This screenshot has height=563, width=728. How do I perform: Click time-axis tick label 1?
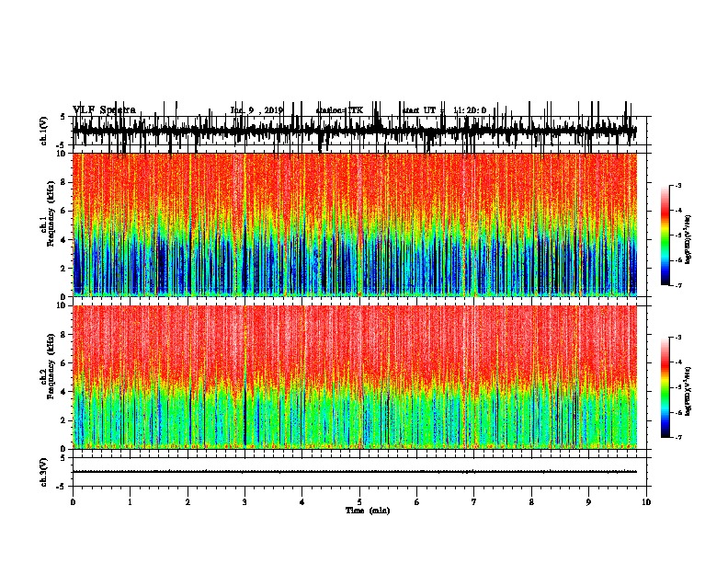(x=130, y=502)
